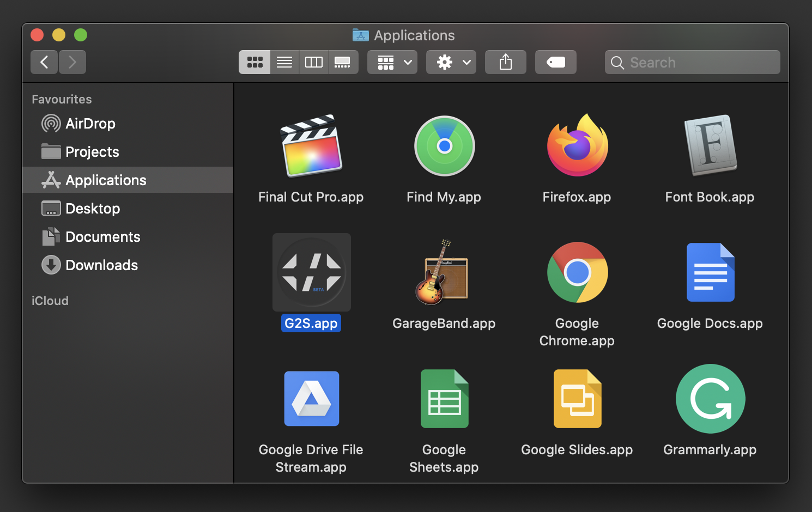The width and height of the screenshot is (812, 512).
Task: Click the Firefox.app name label
Action: coord(577,197)
